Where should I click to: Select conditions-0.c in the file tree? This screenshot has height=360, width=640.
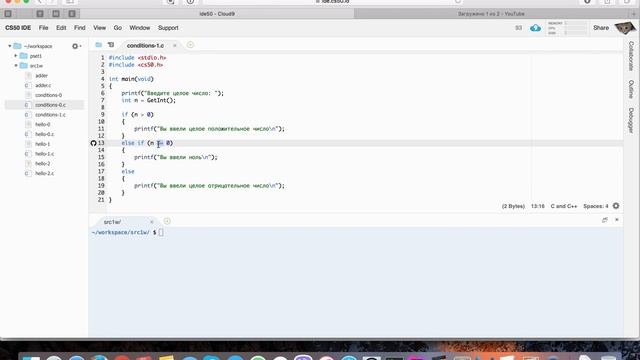pyautogui.click(x=50, y=105)
